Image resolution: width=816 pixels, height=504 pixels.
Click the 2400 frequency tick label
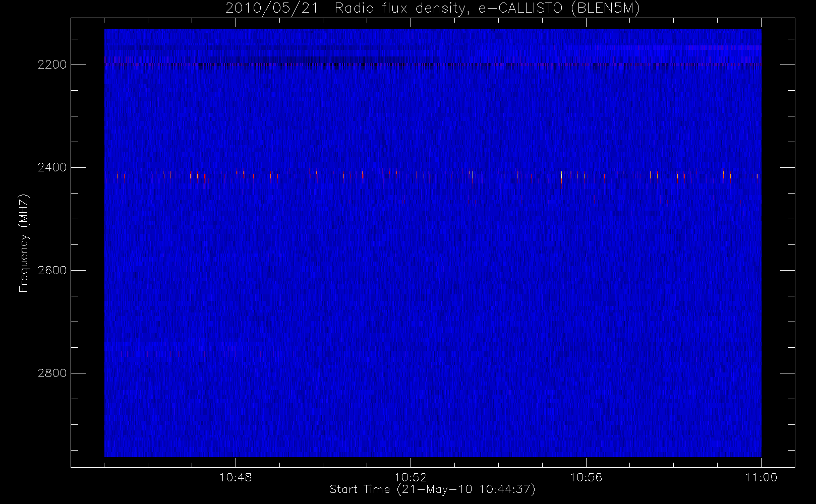pyautogui.click(x=52, y=167)
